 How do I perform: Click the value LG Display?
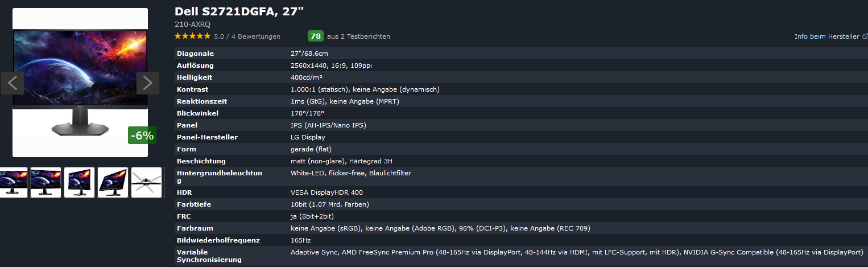[x=308, y=137]
